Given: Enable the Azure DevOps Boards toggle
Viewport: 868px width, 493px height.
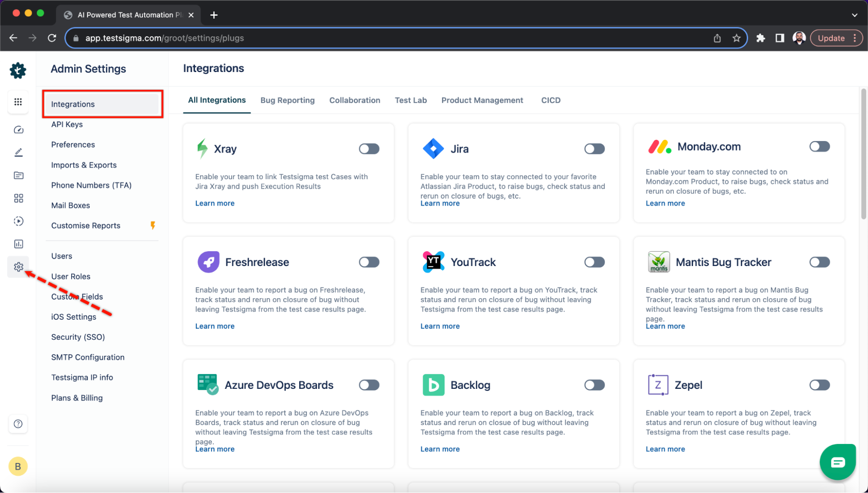Looking at the screenshot, I should tap(369, 385).
